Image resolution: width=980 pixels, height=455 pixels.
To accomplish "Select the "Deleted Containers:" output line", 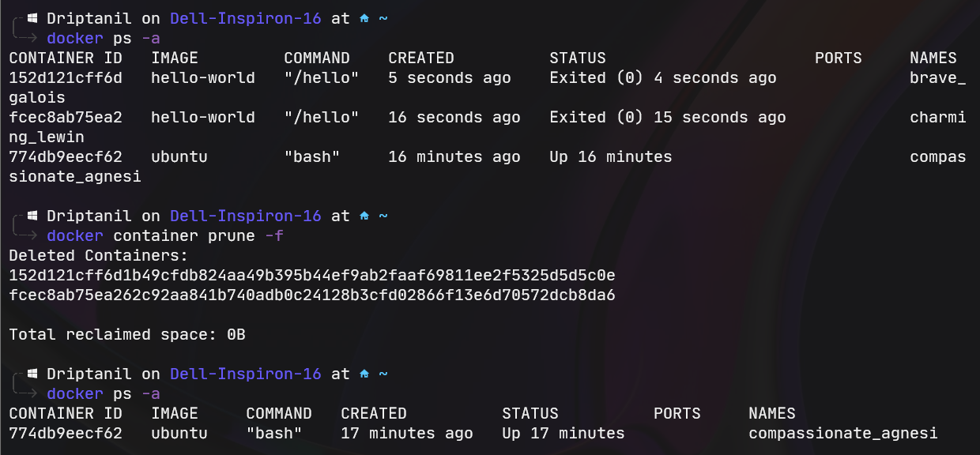I will click(x=99, y=255).
